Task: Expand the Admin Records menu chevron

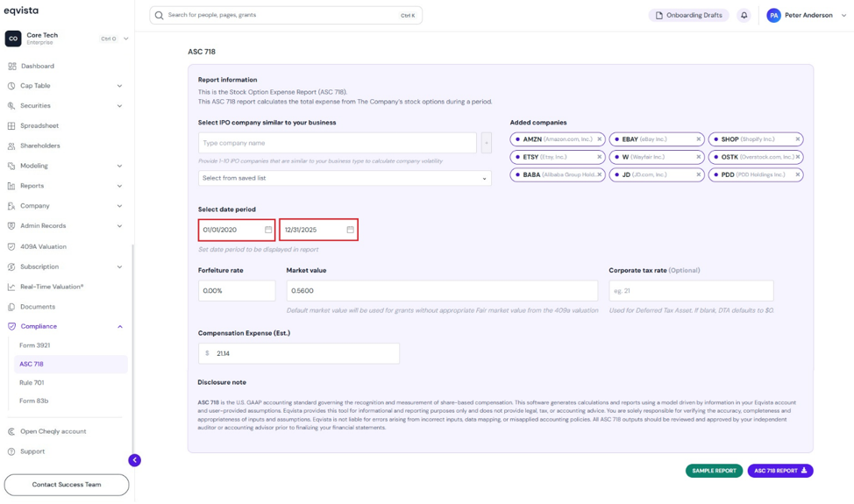Action: pos(119,226)
